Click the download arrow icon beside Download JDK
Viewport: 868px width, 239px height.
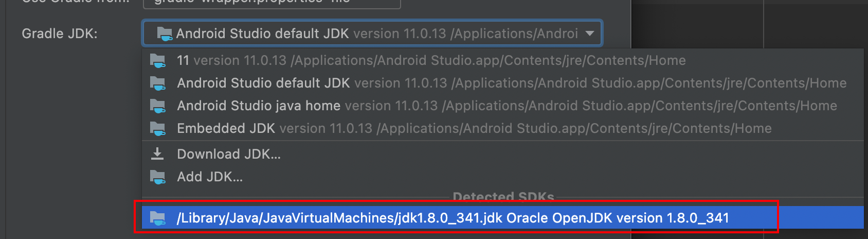tap(157, 154)
